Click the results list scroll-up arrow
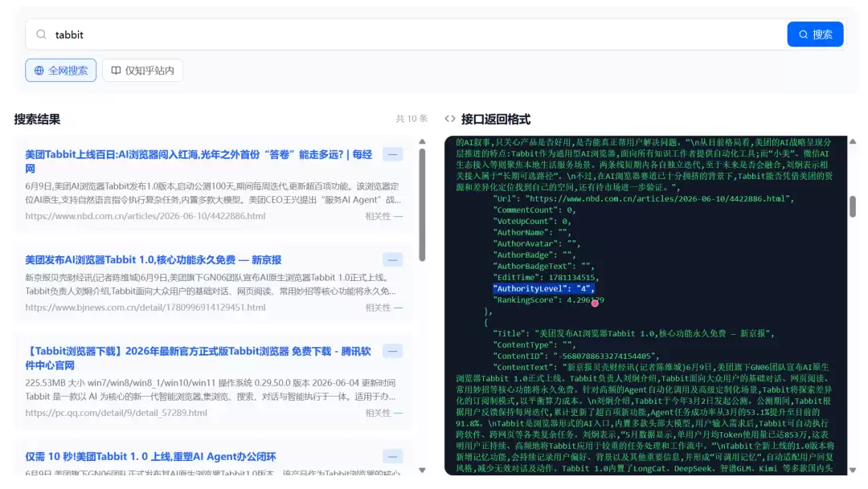The width and height of the screenshot is (868, 489). 423,141
